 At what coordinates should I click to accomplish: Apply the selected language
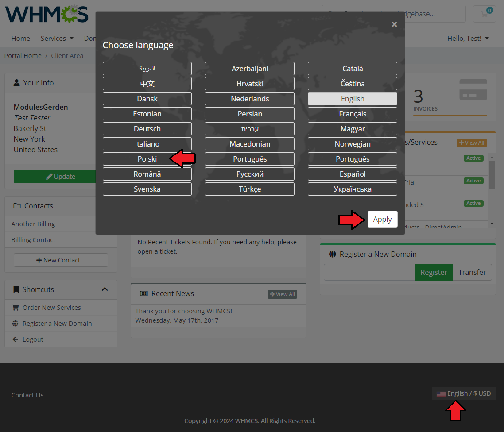coord(383,219)
